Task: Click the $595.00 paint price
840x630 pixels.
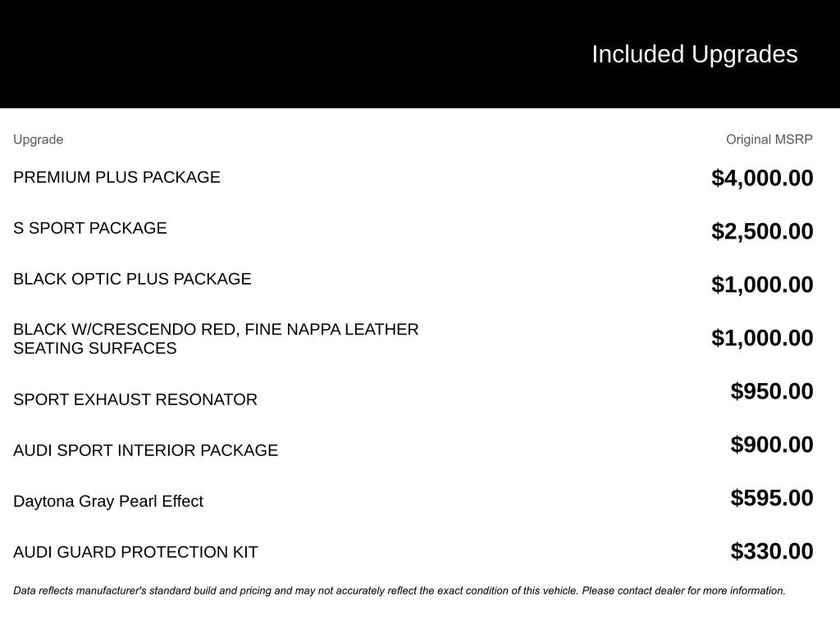Action: coord(771,498)
